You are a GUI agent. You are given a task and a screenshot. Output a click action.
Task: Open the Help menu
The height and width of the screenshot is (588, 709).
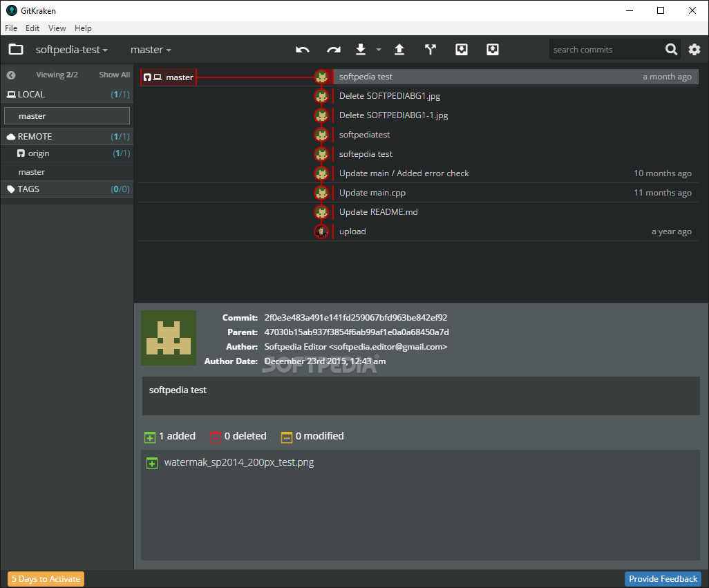coord(83,28)
